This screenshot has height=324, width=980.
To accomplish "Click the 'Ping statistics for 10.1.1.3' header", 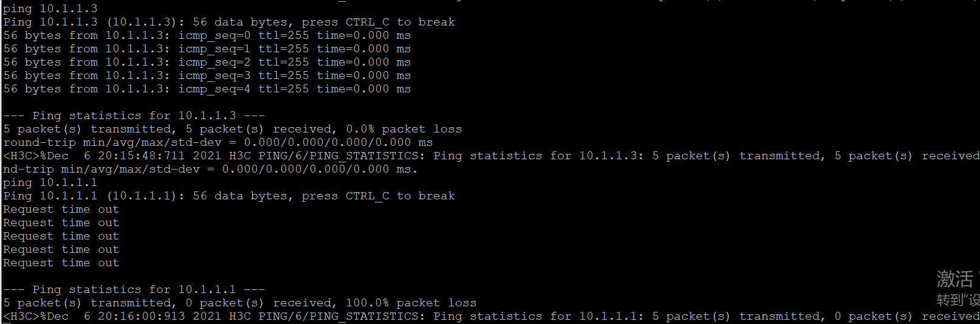I will [134, 115].
